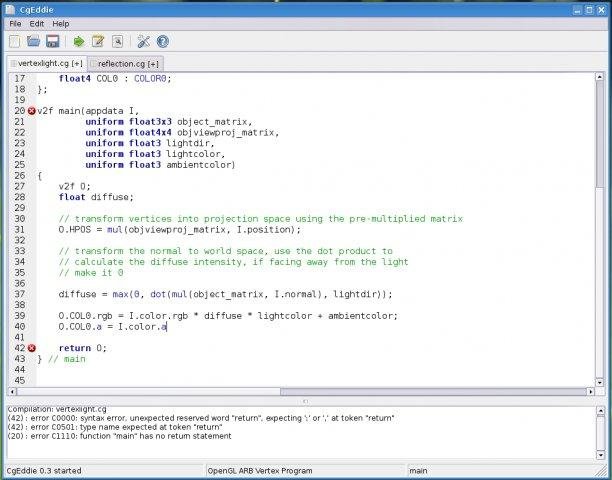
Task: Click the error marker on line 20
Action: (x=32, y=111)
